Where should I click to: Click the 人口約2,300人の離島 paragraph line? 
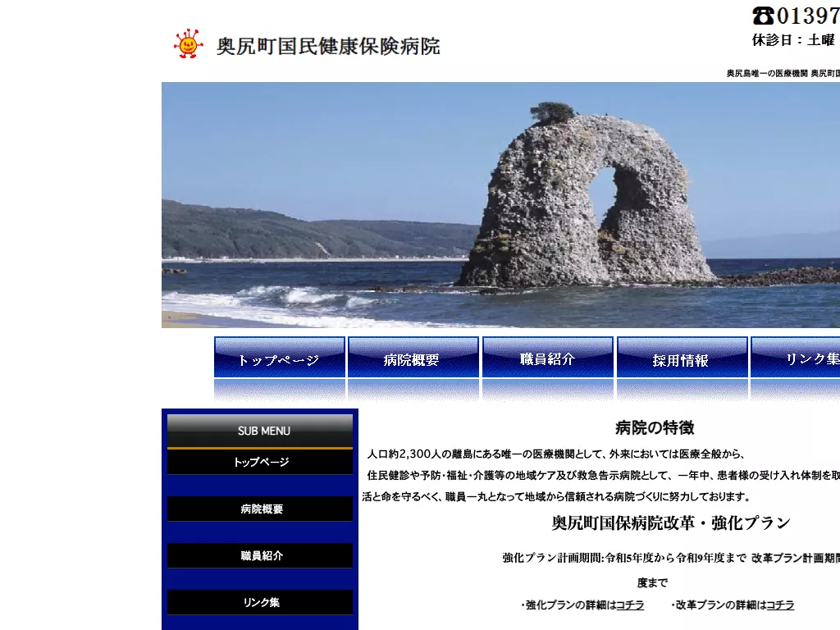point(555,454)
